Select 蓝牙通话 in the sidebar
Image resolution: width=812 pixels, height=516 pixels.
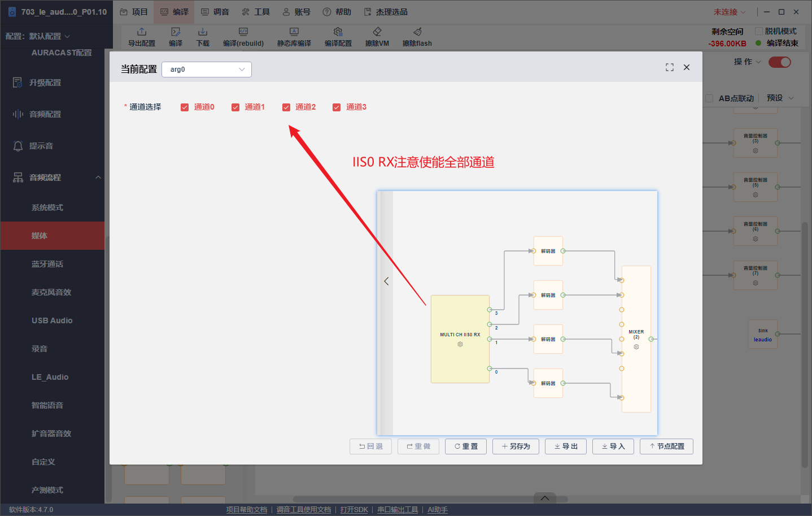(47, 264)
